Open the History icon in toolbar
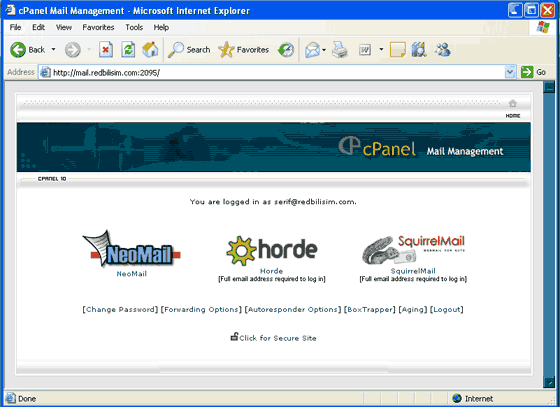560x407 pixels. coord(286,50)
